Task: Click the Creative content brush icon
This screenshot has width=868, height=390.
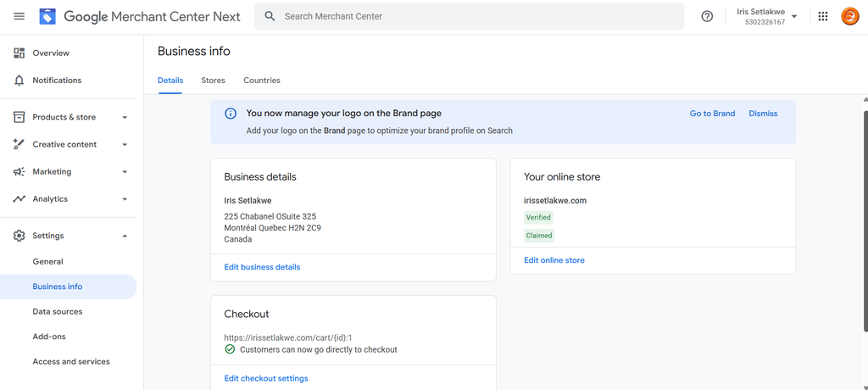Action: point(19,144)
